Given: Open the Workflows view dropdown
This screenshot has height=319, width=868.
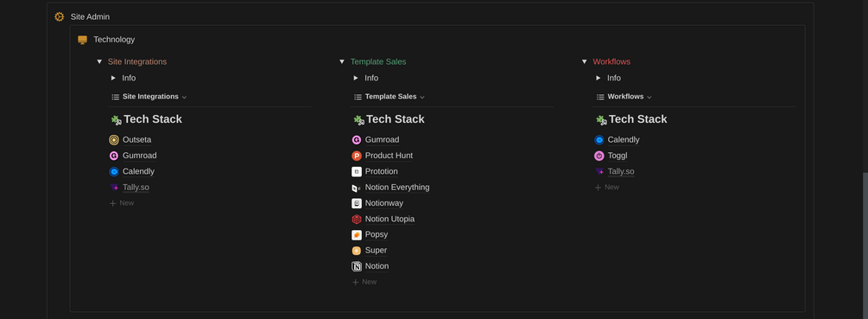Looking at the screenshot, I should tap(624, 97).
